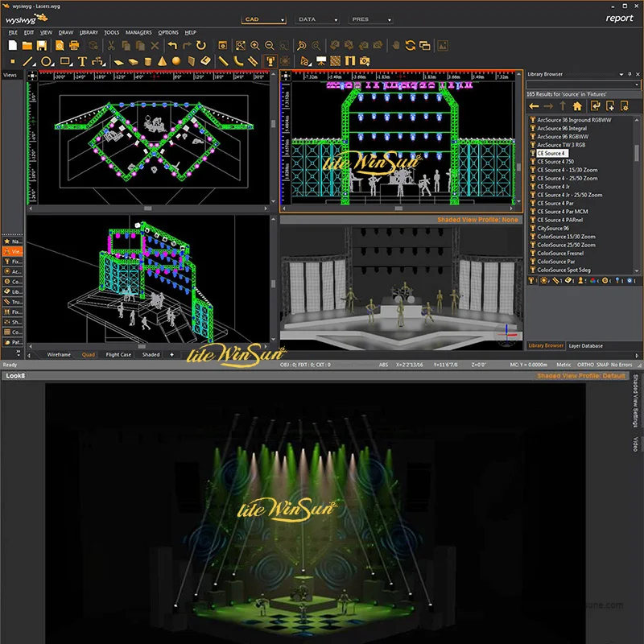644x644 pixels.
Task: Open the CAD mode dropdown
Action: [264, 19]
